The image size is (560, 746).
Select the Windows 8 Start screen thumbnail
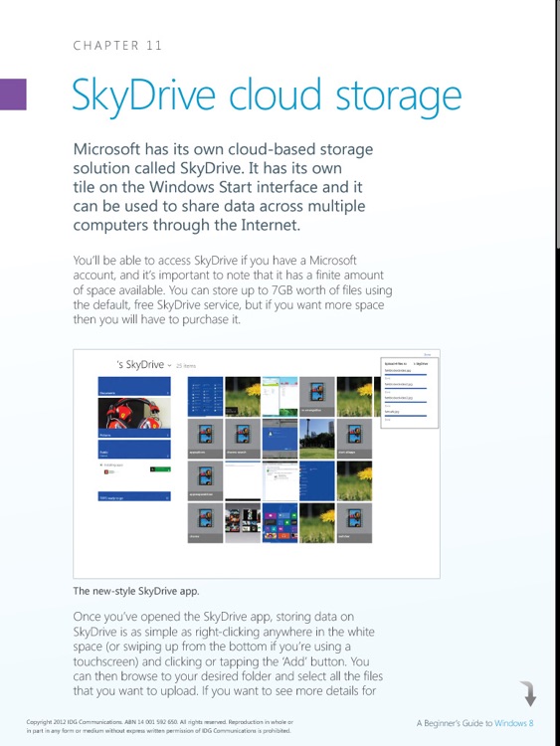tap(280, 523)
